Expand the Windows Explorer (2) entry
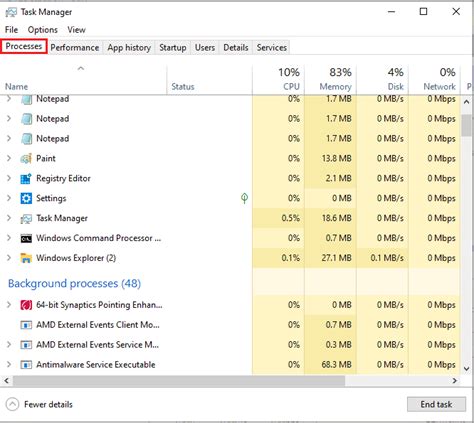474x423 pixels. [x=9, y=258]
